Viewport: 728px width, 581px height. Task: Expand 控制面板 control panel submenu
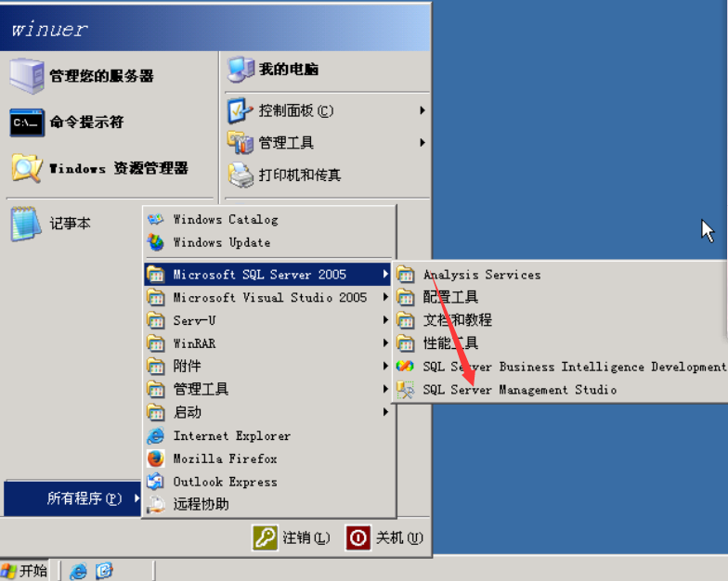[x=327, y=110]
